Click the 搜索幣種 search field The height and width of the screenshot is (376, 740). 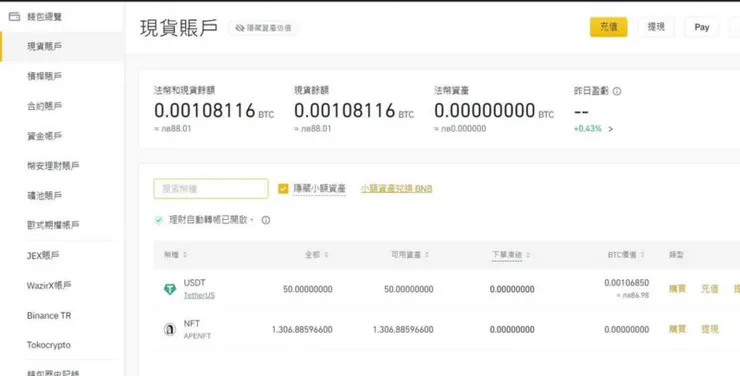pos(211,189)
